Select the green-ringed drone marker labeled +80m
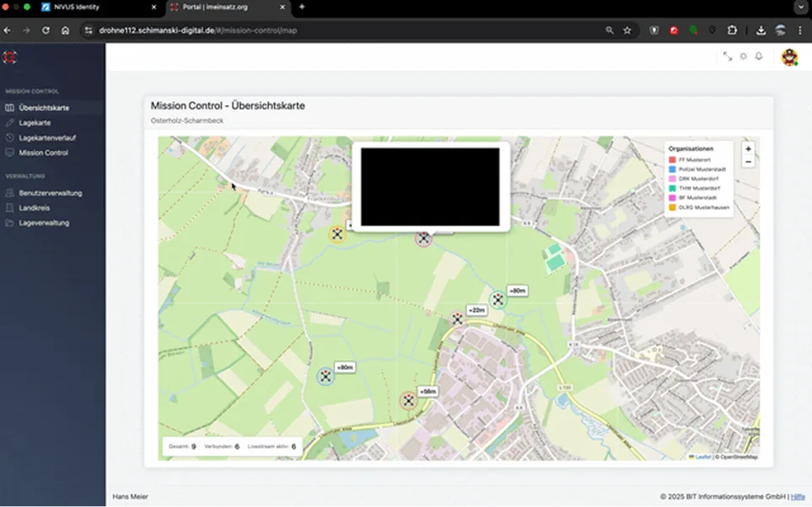This screenshot has width=812, height=507. 497,299
